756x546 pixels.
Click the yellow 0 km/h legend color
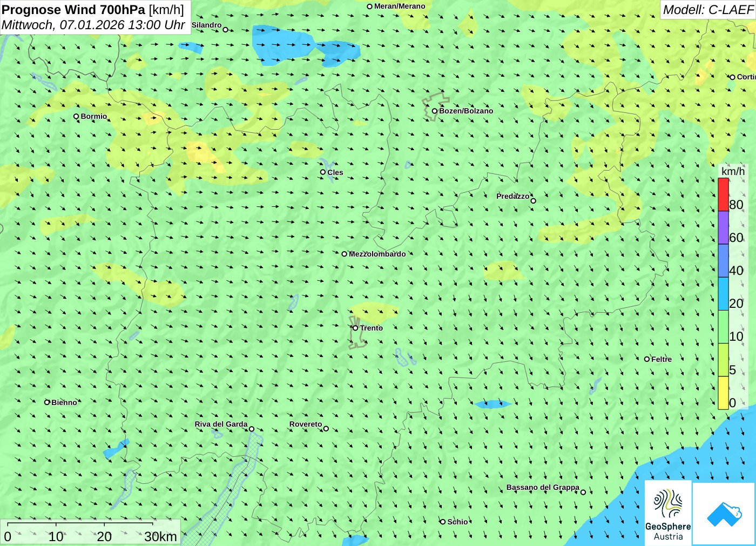[x=723, y=392]
